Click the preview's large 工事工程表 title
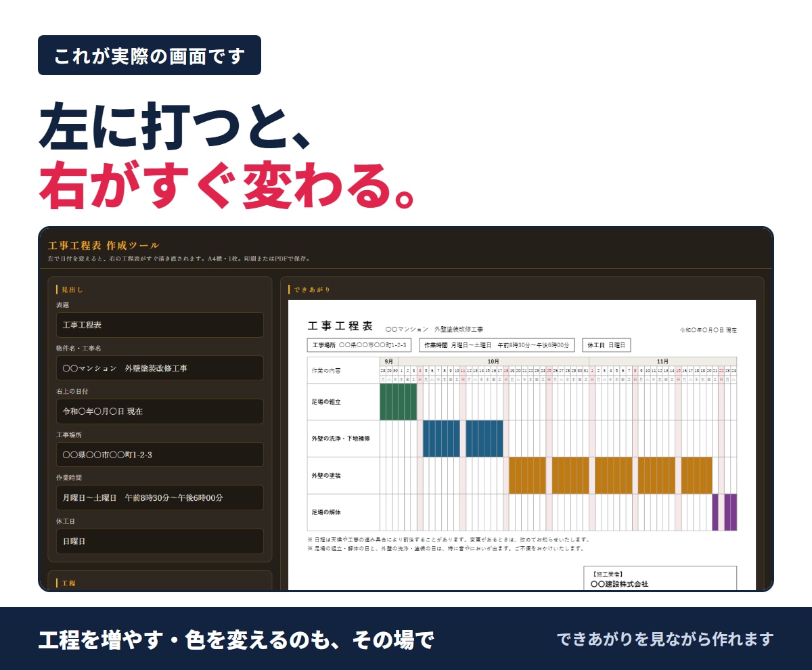The width and height of the screenshot is (812, 670). pyautogui.click(x=340, y=326)
